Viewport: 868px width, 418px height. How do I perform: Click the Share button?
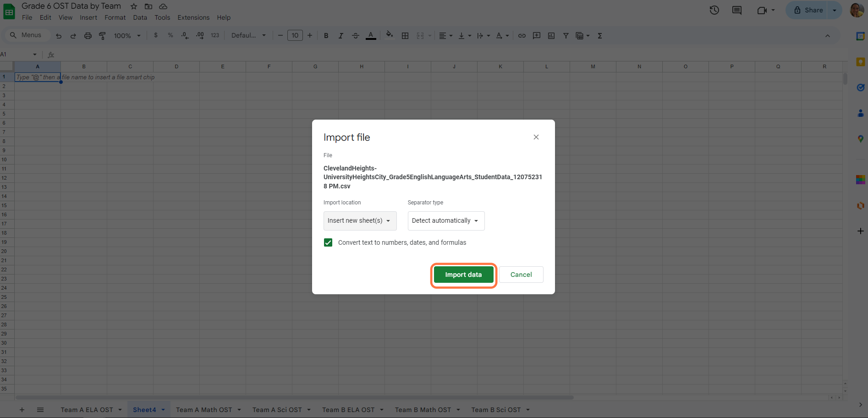(x=809, y=10)
